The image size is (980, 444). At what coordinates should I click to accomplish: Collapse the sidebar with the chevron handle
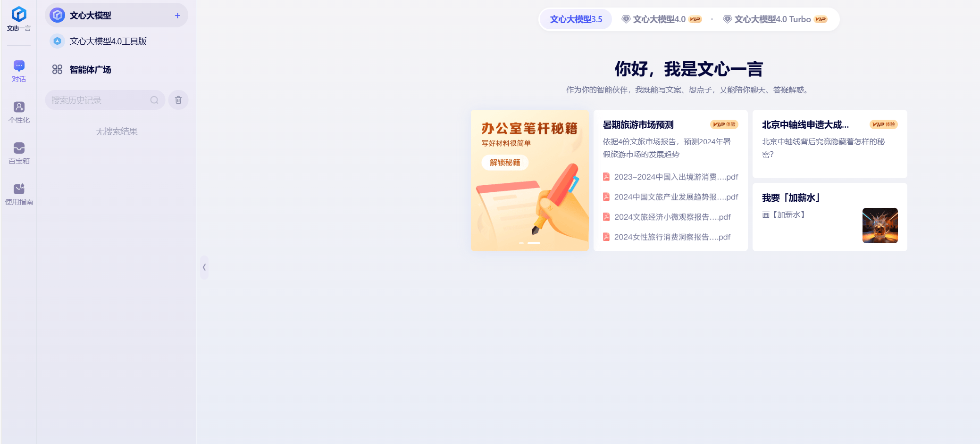204,267
